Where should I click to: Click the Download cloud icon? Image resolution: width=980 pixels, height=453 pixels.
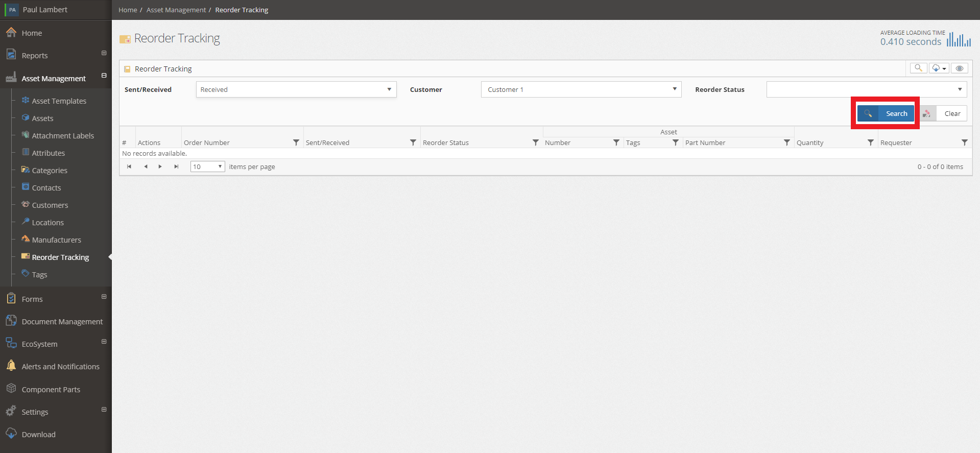pyautogui.click(x=11, y=434)
